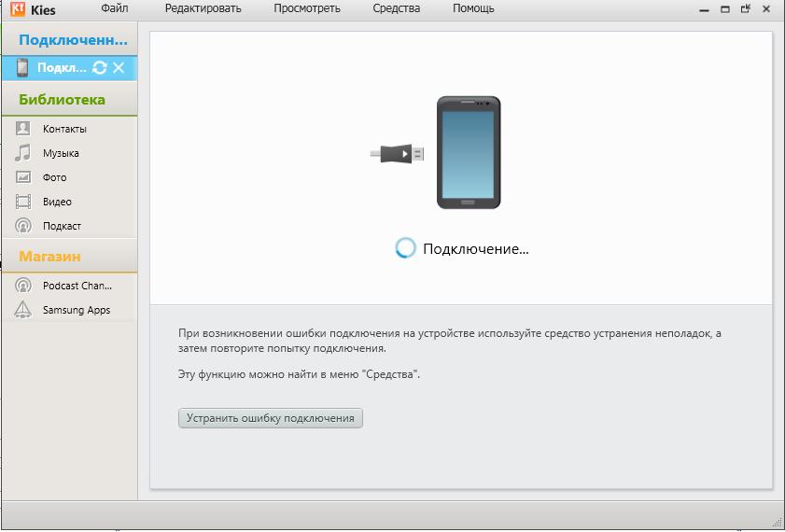Refresh the connected device connection
Image resolution: width=785 pixels, height=532 pixels.
100,67
